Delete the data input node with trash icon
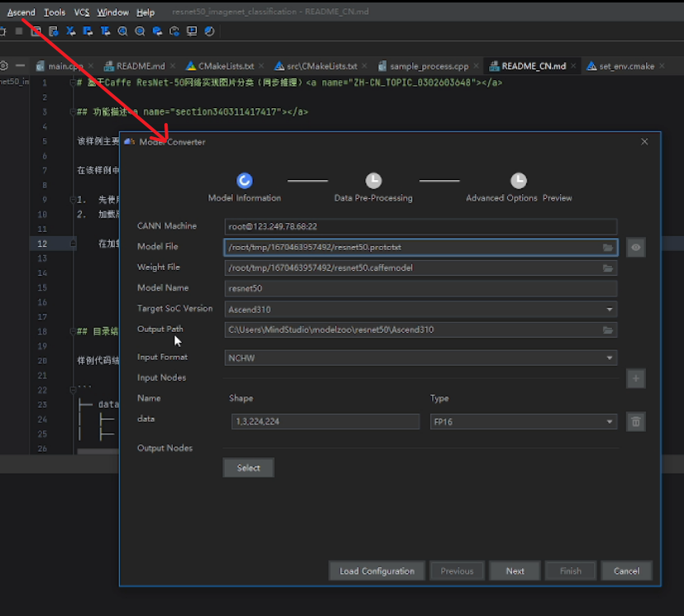Image resolution: width=684 pixels, height=616 pixels. 635,422
